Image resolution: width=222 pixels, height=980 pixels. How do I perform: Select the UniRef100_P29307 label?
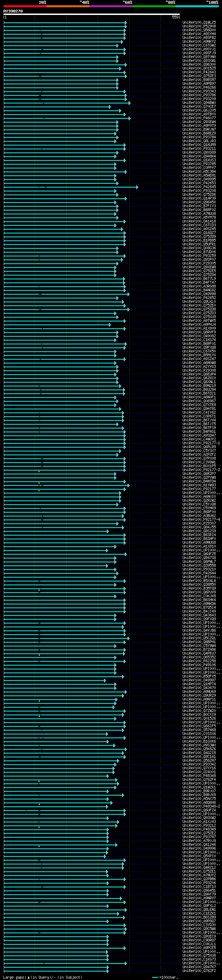point(199,524)
